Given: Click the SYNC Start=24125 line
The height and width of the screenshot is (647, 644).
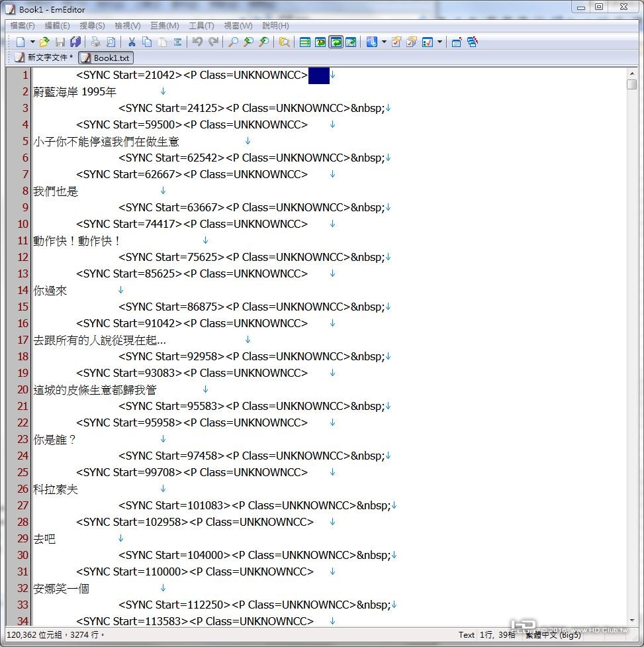Looking at the screenshot, I should point(252,108).
